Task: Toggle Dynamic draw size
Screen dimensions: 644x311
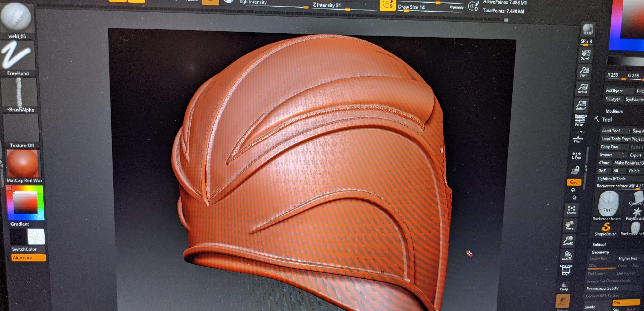Action: [457, 7]
